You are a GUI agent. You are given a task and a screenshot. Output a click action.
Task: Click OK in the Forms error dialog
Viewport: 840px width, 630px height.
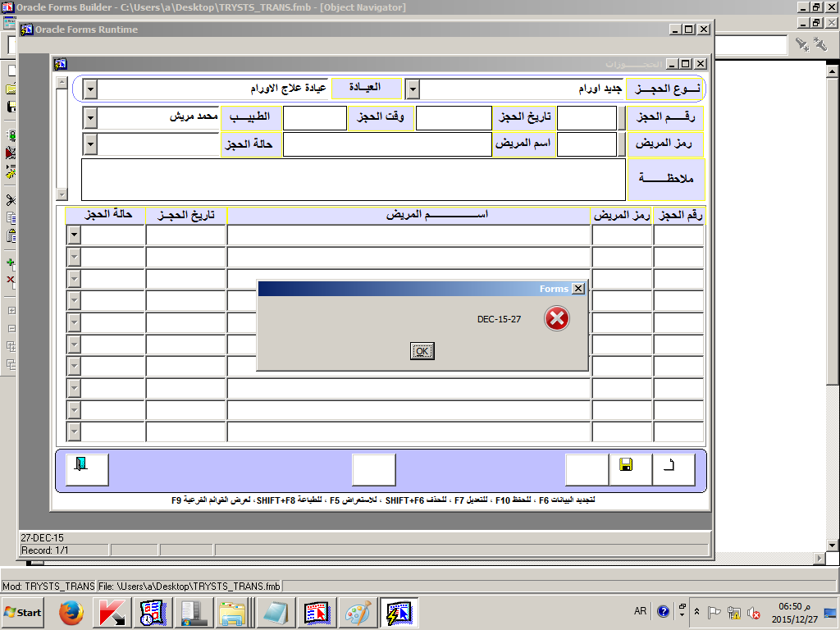tap(422, 351)
